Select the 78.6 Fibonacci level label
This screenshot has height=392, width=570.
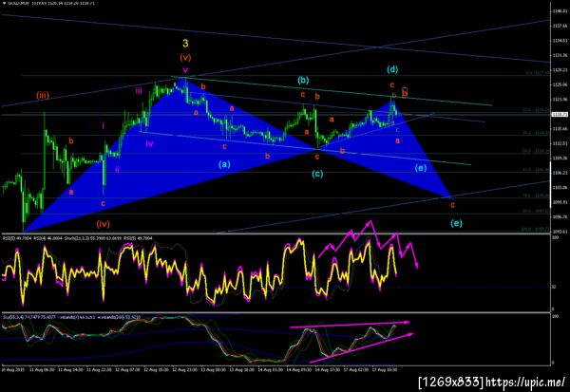point(536,196)
